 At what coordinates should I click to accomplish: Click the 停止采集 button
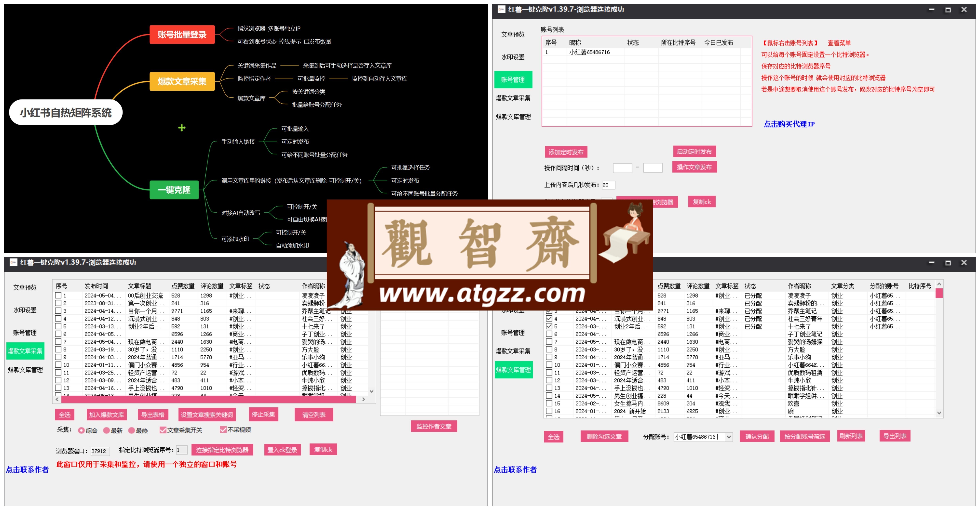(263, 414)
